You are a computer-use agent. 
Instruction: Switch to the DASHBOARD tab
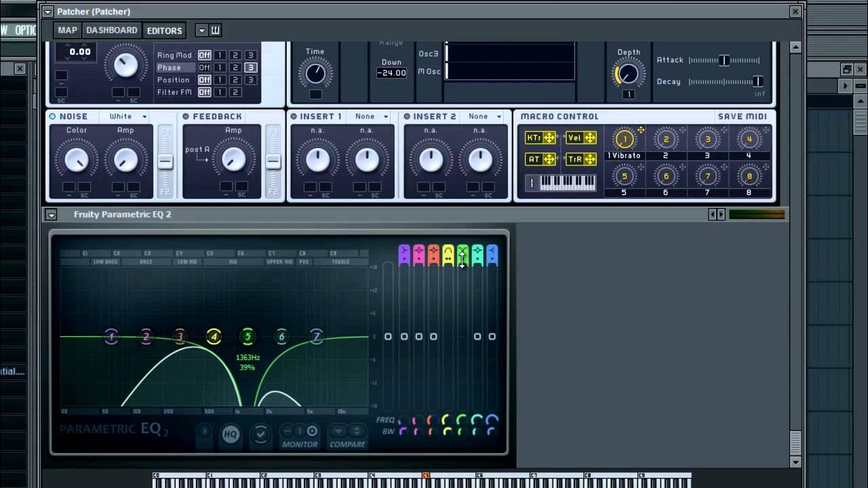click(x=112, y=30)
